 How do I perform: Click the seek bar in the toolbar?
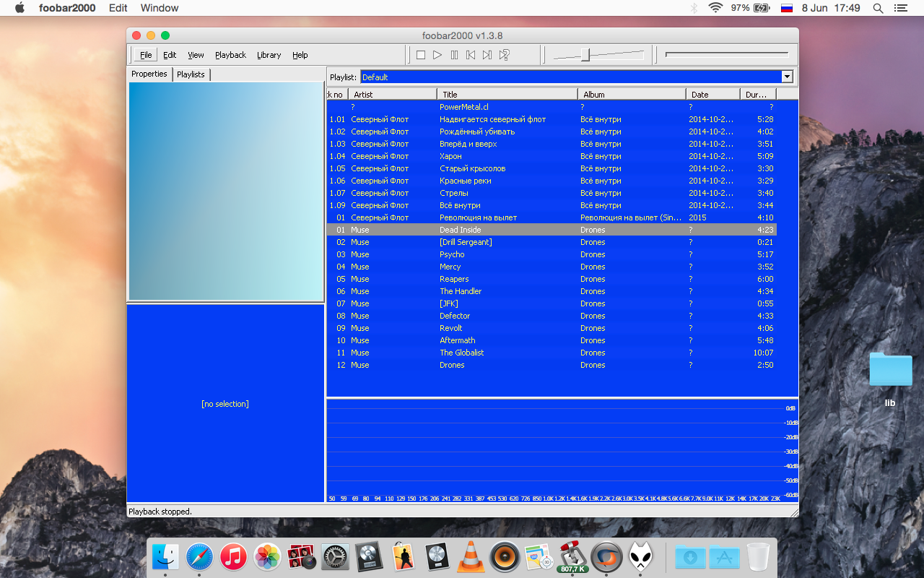pos(727,54)
